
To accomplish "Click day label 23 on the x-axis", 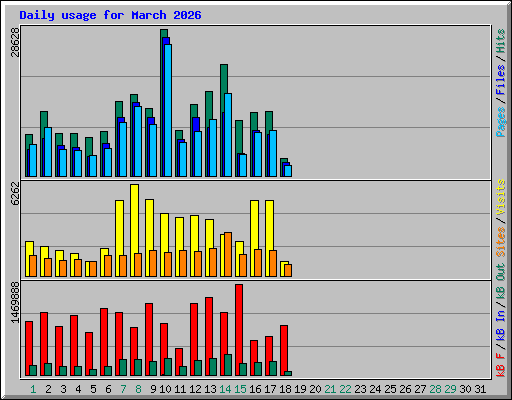I will pos(360,389).
